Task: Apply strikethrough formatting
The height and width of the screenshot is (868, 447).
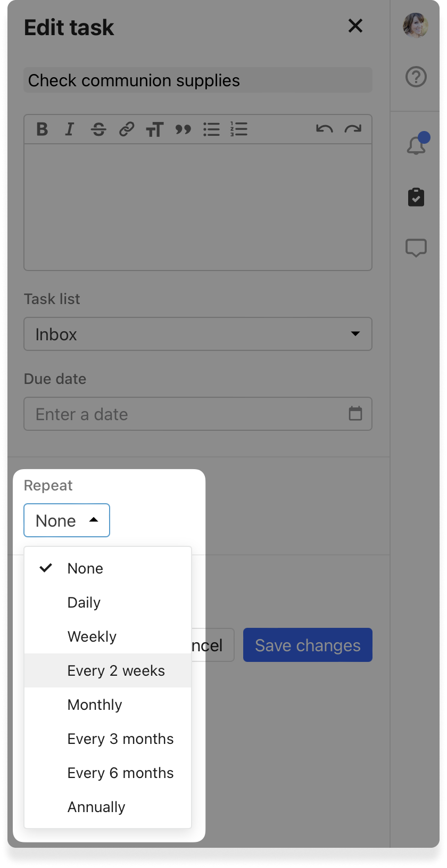Action: 98,129
